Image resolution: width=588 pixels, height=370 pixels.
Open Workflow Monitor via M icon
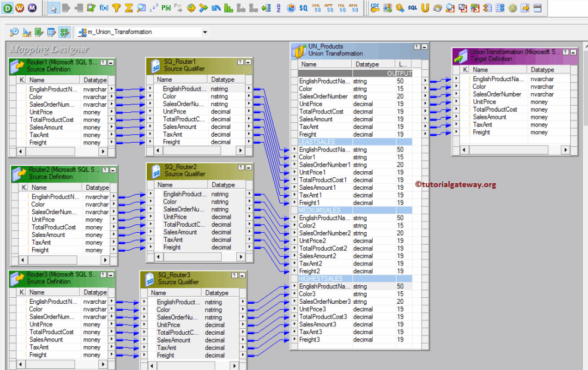tap(32, 7)
